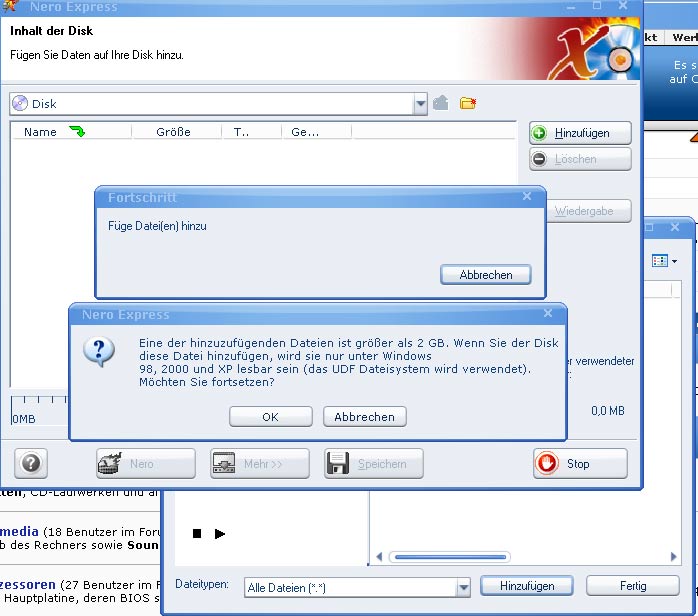The height and width of the screenshot is (616, 698).
Task: Click the blue question mark bubble icon
Action: point(99,352)
